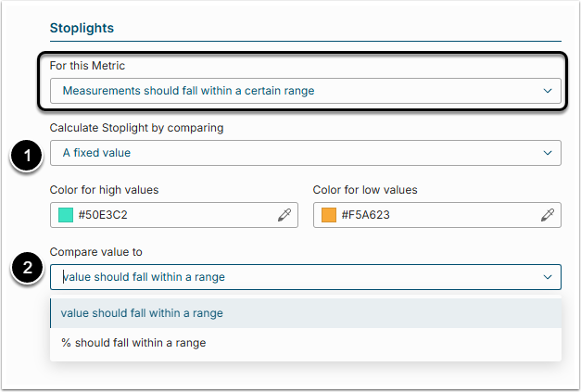Click the 'Color for high values' label

pos(104,190)
